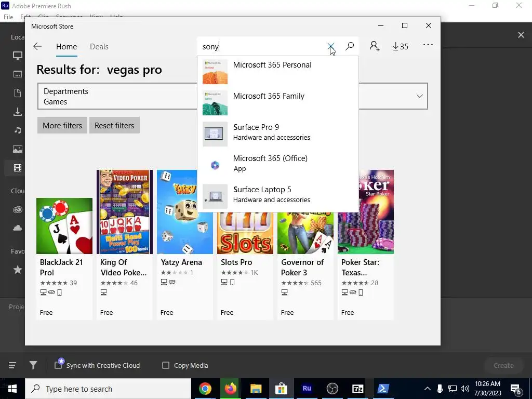
Task: Open Slots Pro game title
Action: pyautogui.click(x=236, y=262)
